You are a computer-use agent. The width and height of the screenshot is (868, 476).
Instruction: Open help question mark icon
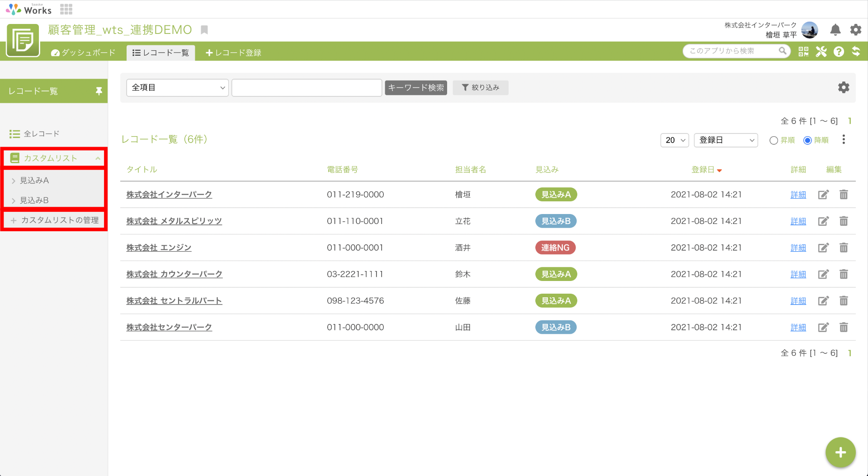click(839, 52)
